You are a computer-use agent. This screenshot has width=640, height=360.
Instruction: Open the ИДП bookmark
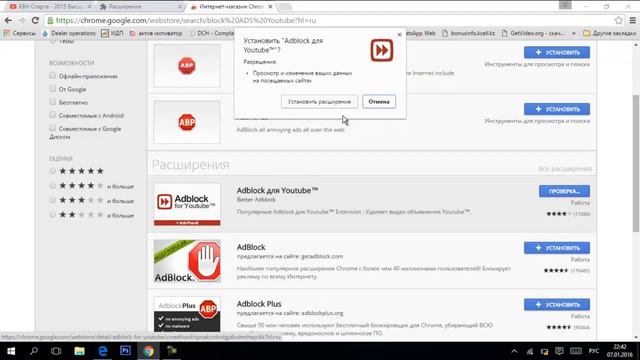[112, 33]
